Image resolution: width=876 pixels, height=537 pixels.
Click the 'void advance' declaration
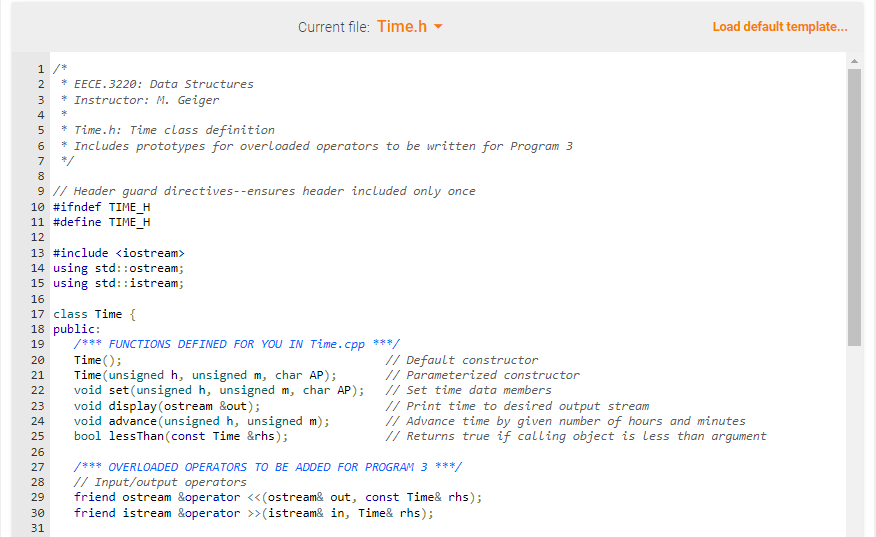click(202, 421)
